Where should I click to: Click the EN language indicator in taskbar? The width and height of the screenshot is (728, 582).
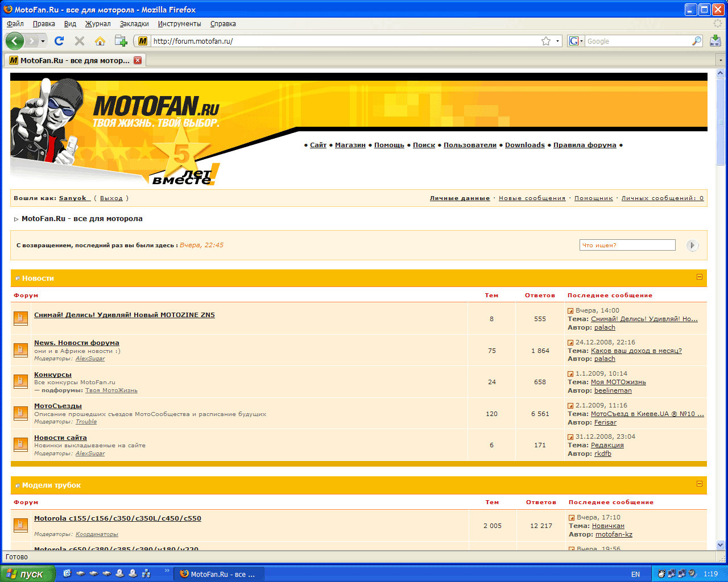click(x=635, y=574)
